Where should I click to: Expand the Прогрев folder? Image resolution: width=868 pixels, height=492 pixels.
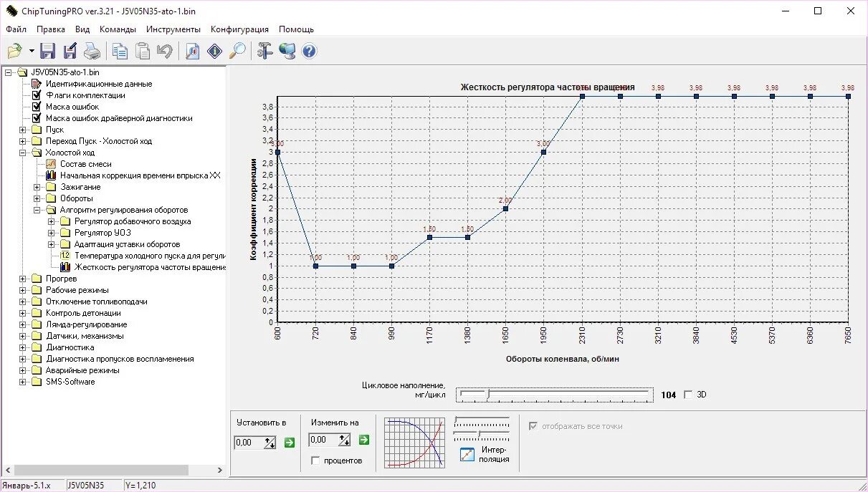(23, 279)
